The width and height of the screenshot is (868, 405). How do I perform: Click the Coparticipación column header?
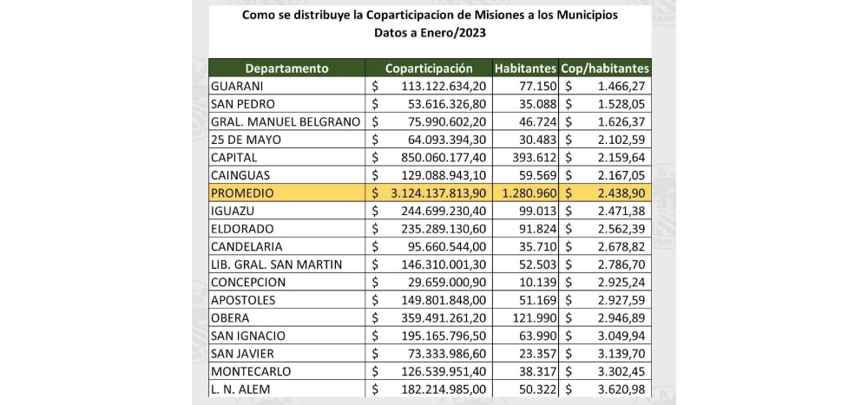pyautogui.click(x=429, y=68)
